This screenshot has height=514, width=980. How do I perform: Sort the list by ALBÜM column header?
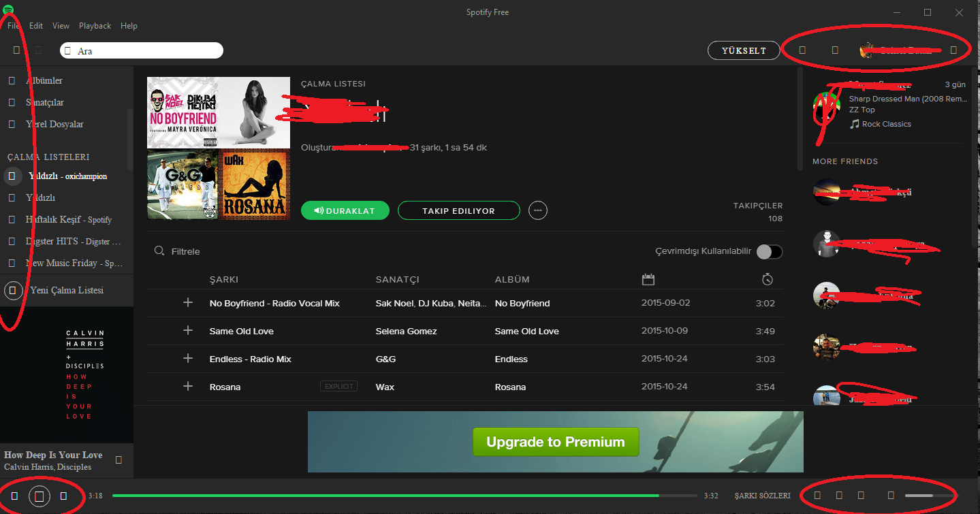(512, 279)
